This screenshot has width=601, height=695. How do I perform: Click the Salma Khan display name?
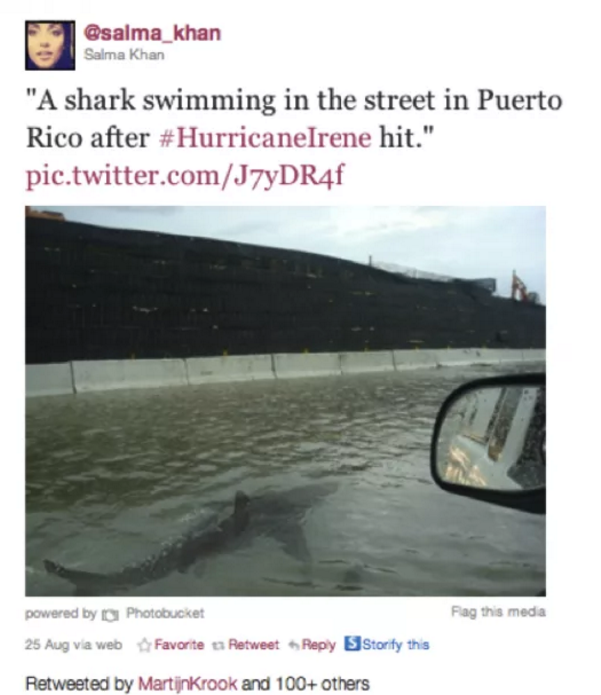pyautogui.click(x=124, y=55)
